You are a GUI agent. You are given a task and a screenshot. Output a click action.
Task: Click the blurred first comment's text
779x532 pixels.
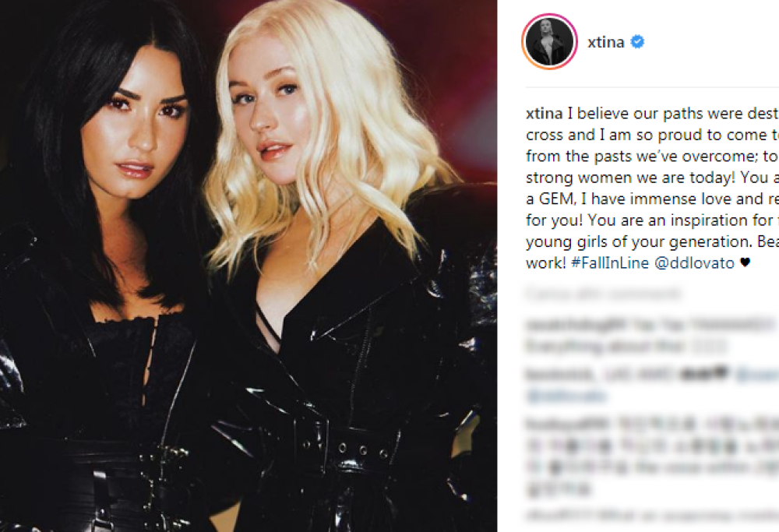652,336
